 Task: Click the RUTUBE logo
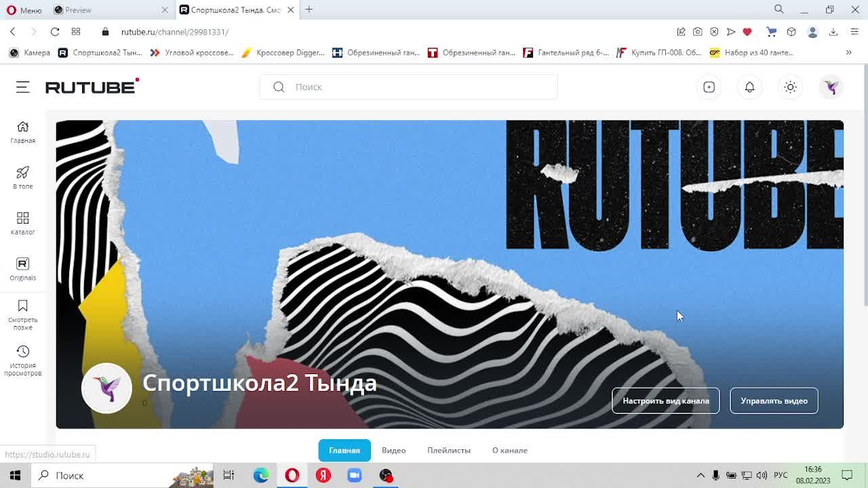pos(92,86)
